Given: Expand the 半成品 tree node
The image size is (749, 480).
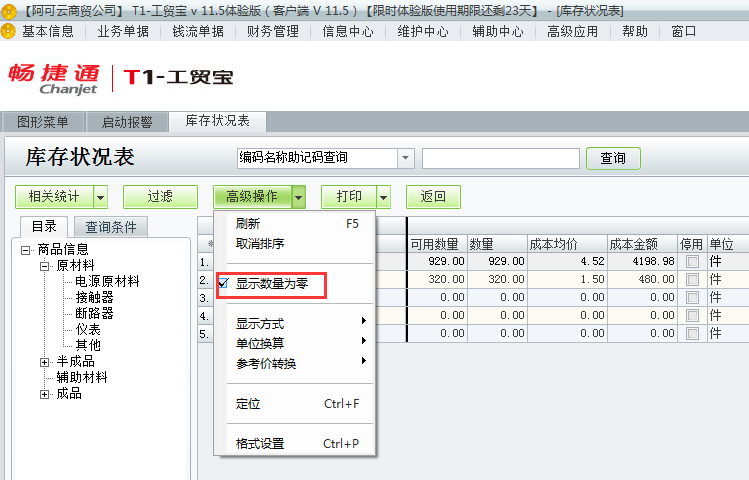Looking at the screenshot, I should pos(44,362).
